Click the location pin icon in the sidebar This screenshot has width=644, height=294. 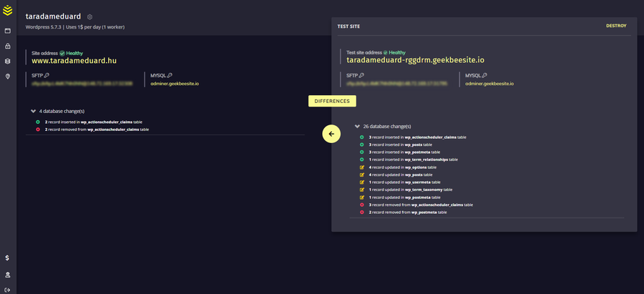[8, 77]
